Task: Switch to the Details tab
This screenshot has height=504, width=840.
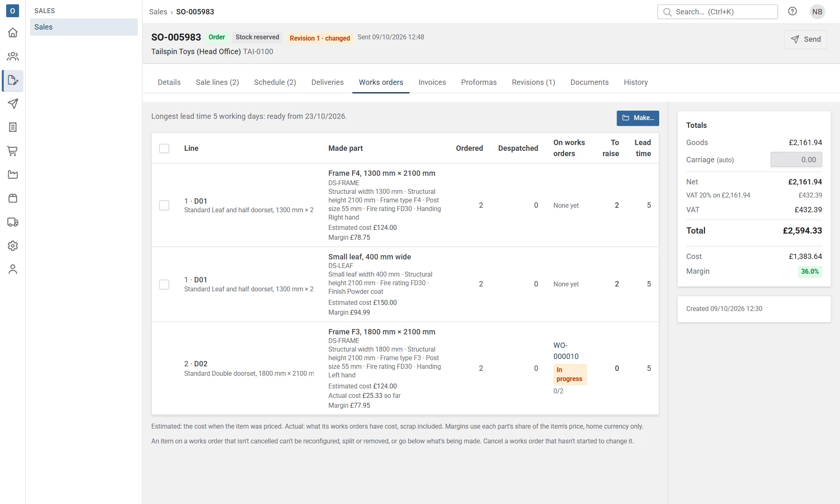Action: (x=169, y=82)
